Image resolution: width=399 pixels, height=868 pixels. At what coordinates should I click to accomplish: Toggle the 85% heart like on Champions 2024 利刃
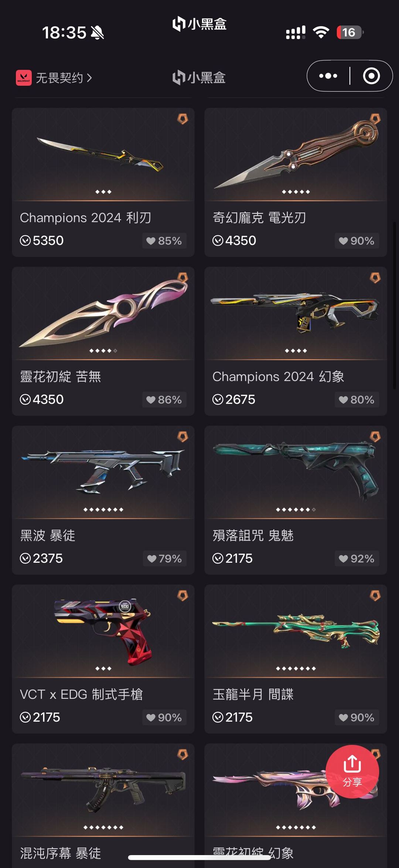(164, 241)
